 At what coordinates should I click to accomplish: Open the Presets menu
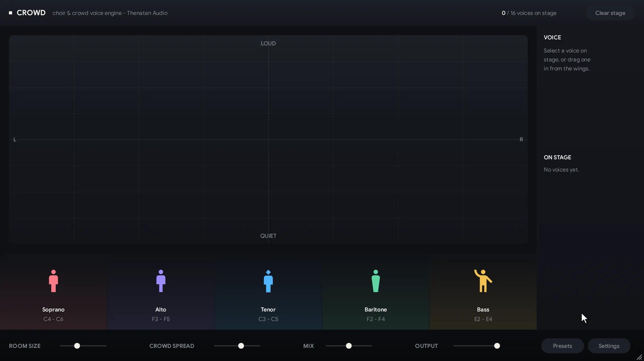pyautogui.click(x=562, y=346)
